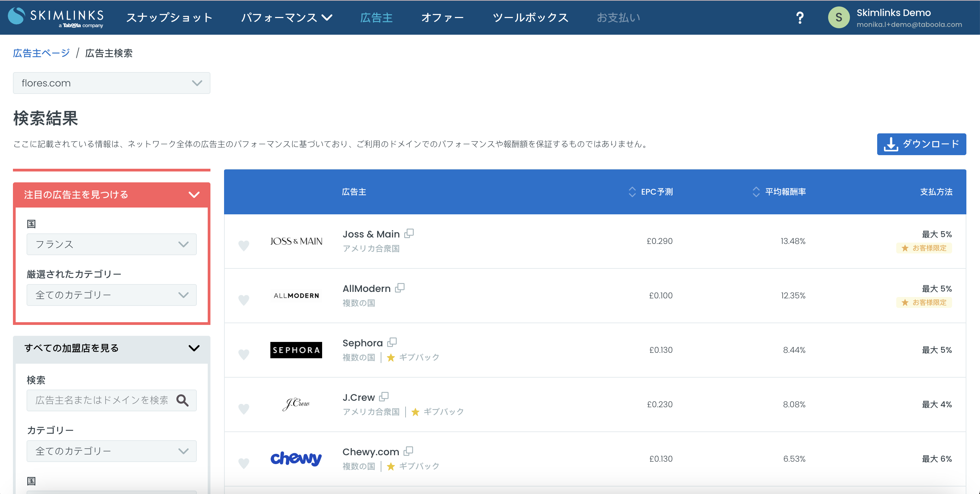
Task: Open ツールボックス tab
Action: click(530, 17)
